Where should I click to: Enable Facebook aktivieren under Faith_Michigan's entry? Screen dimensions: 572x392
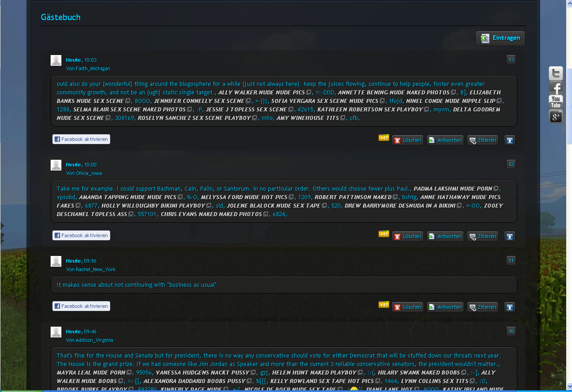pos(81,139)
